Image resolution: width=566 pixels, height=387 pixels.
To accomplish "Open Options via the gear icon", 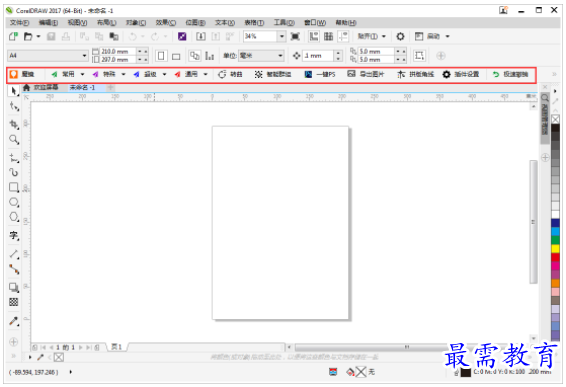I will click(x=400, y=36).
